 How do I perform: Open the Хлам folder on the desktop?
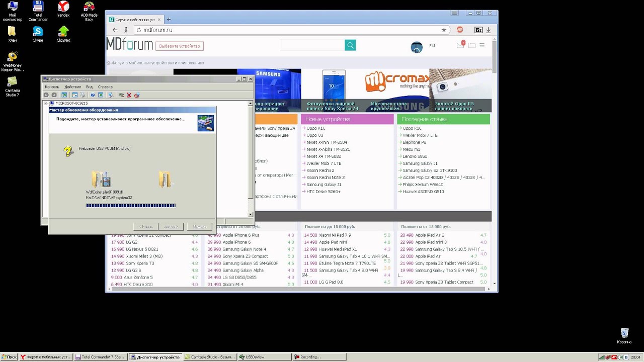12,34
